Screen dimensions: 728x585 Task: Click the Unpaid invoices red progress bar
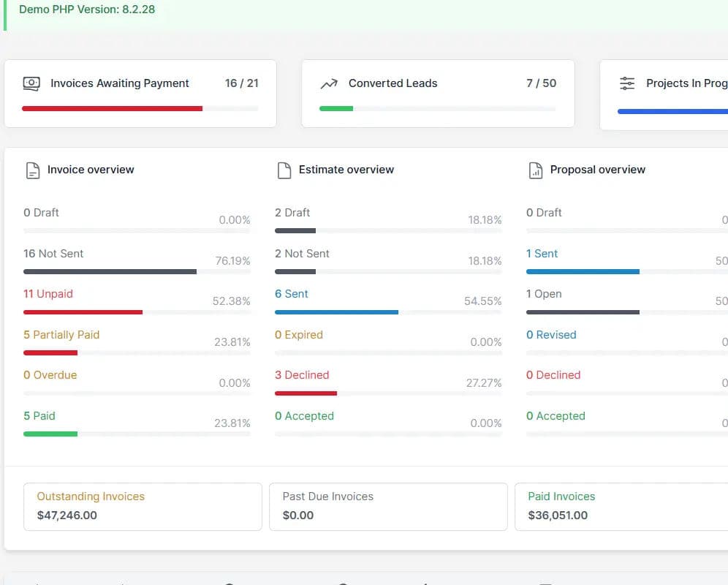click(x=83, y=312)
